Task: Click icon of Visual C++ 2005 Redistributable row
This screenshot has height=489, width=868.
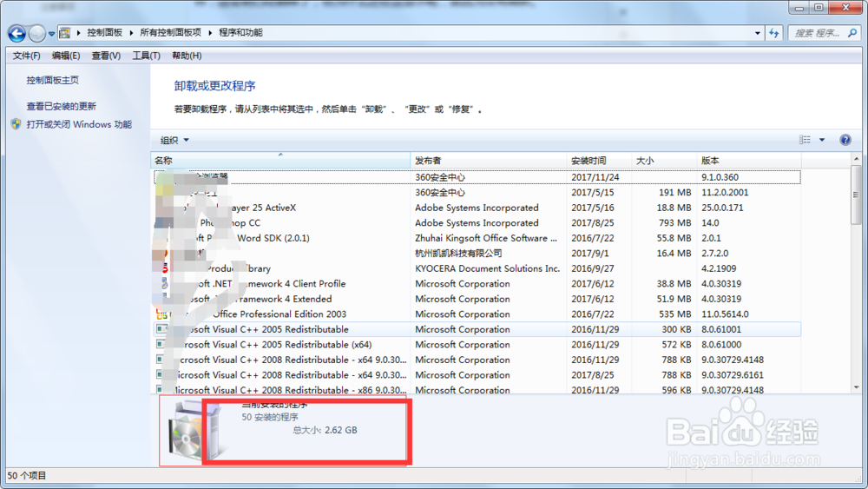Action: click(x=161, y=329)
